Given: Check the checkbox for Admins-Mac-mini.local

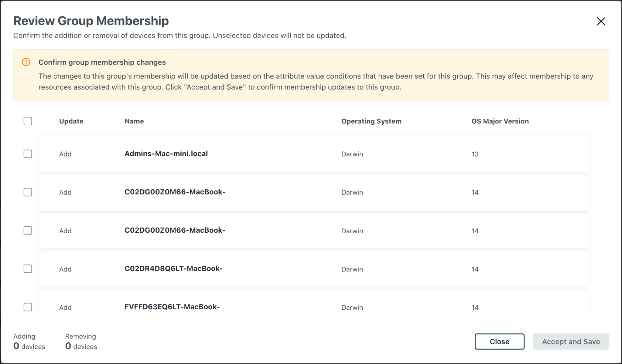Looking at the screenshot, I should pos(27,154).
